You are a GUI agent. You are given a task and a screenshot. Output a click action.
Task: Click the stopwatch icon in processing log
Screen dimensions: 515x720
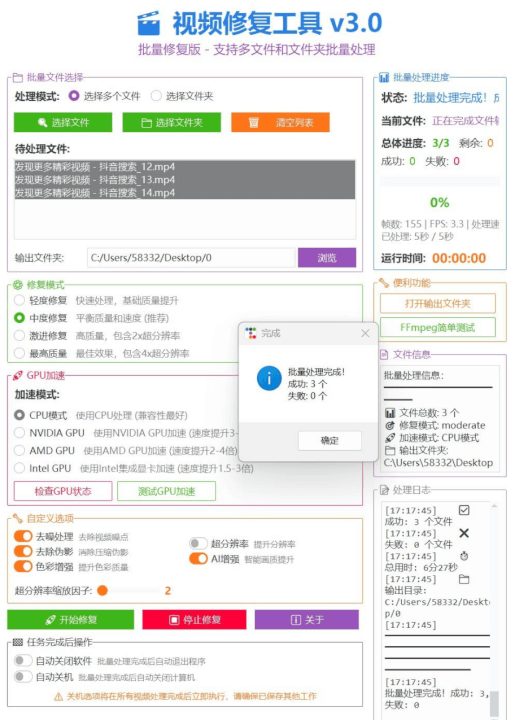(x=464, y=556)
